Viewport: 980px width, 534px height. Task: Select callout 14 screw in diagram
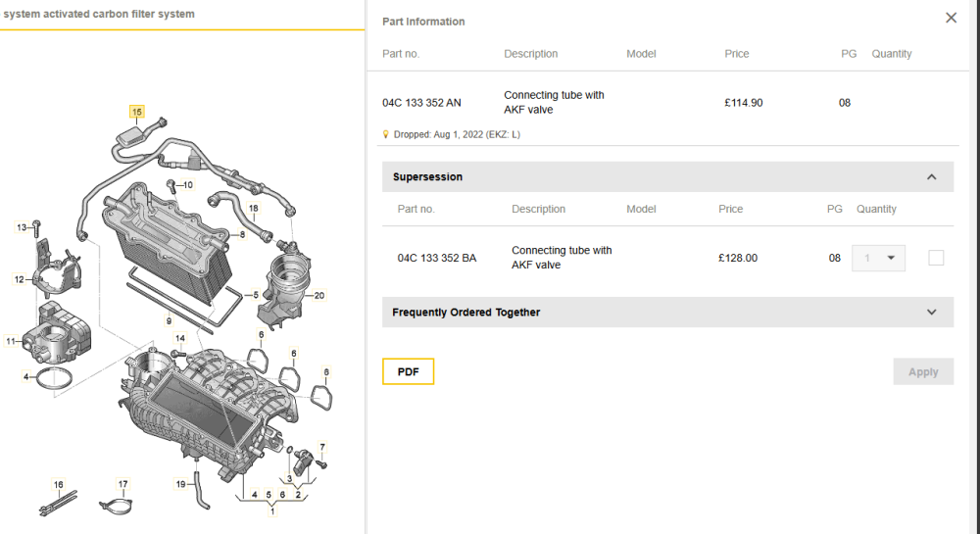click(180, 338)
